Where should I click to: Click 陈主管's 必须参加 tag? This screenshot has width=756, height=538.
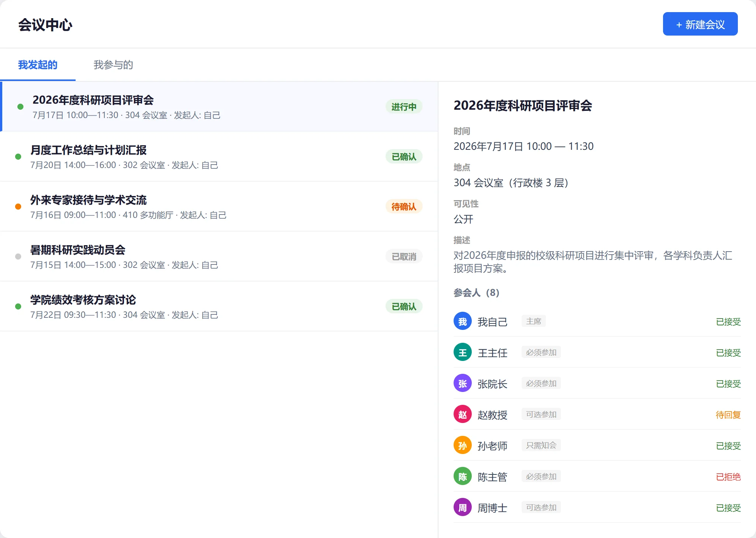coord(541,476)
